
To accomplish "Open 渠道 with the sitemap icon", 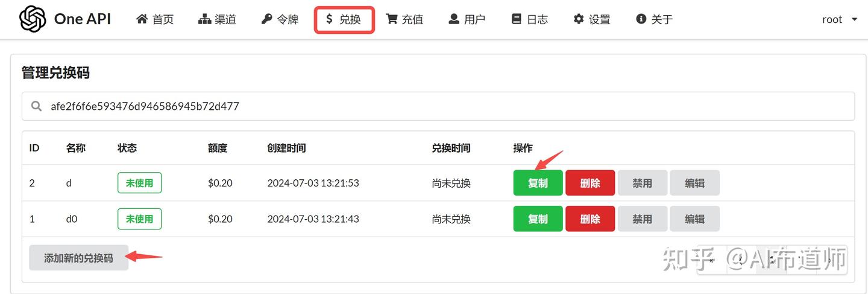I will click(x=204, y=19).
